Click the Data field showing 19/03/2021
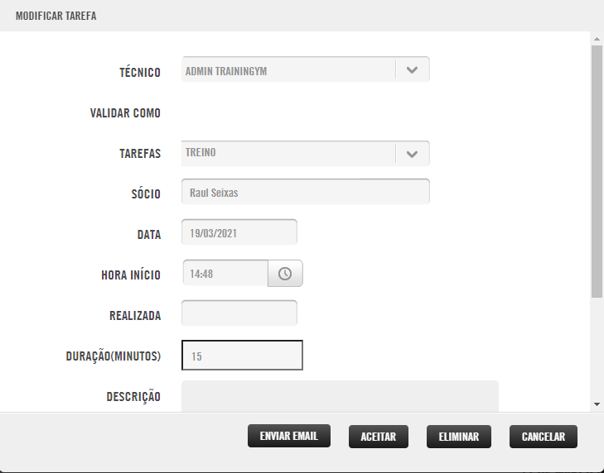Image resolution: width=604 pixels, height=473 pixels. coord(239,232)
